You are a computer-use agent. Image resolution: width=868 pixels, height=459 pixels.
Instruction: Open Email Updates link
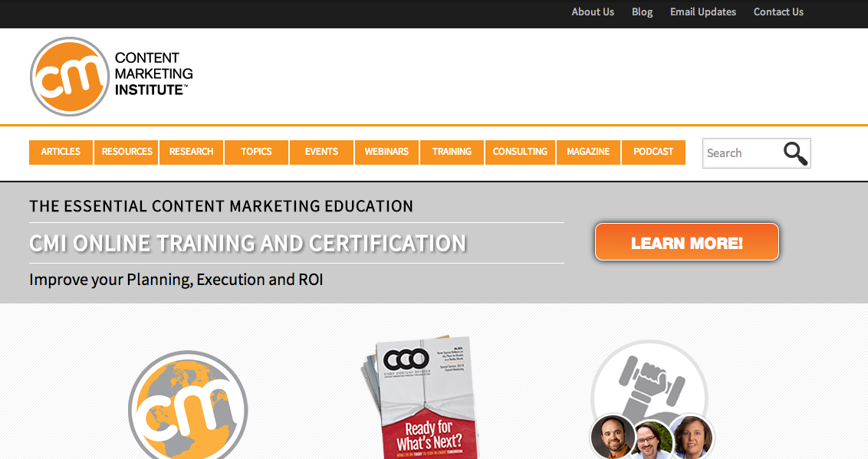coord(703,12)
